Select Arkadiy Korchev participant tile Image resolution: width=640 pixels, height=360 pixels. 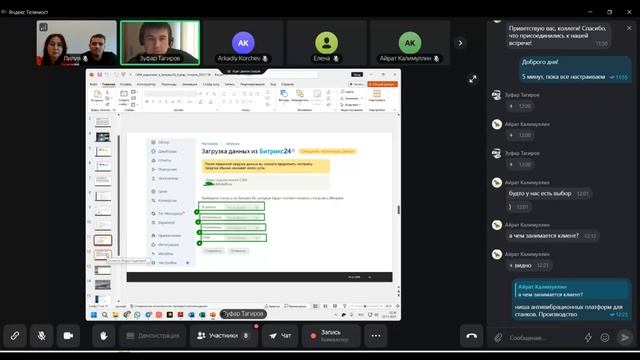pyautogui.click(x=243, y=43)
